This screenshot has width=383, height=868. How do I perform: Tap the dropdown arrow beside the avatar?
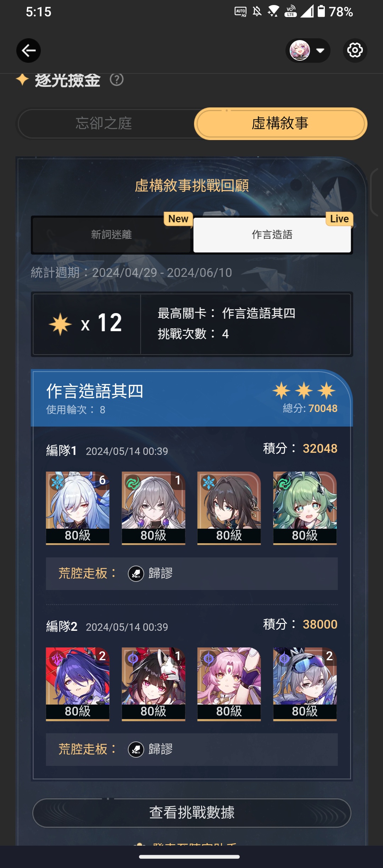coord(320,51)
